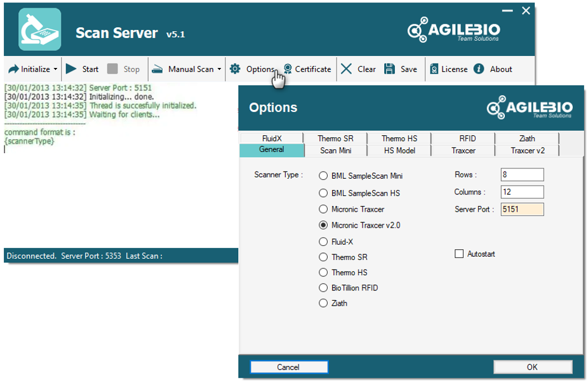588x382 pixels.
Task: Choose the Micronic Traxcer v2.0 radio button
Action: coord(323,225)
